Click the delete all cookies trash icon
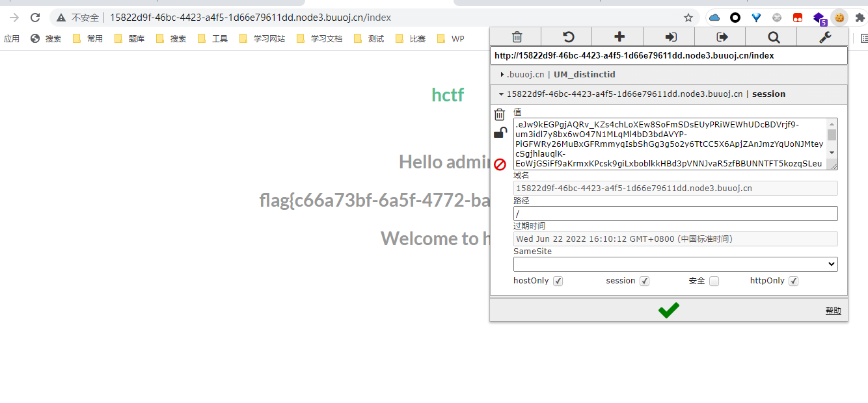The image size is (868, 403). pos(517,37)
